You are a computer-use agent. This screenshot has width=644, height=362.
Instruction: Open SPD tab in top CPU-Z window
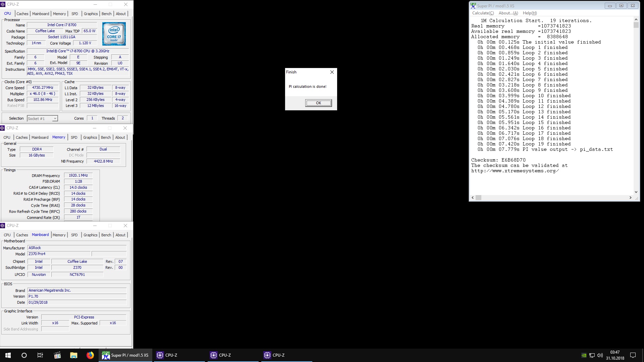coord(75,14)
